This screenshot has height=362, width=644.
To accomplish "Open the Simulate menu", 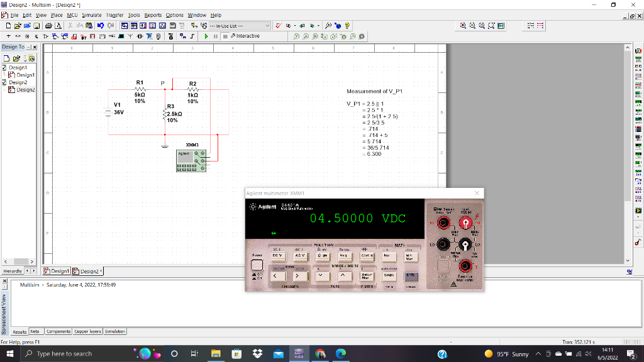I will click(x=91, y=15).
